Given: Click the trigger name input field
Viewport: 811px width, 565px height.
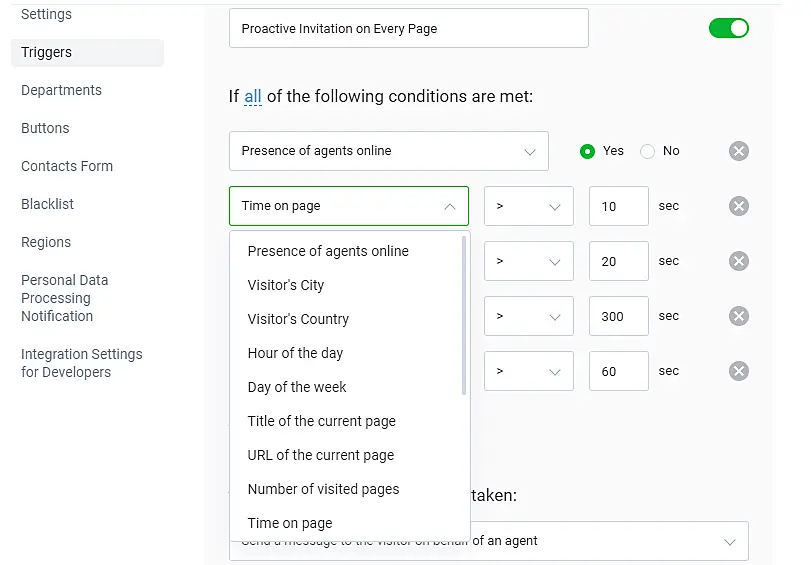Looking at the screenshot, I should (408, 29).
